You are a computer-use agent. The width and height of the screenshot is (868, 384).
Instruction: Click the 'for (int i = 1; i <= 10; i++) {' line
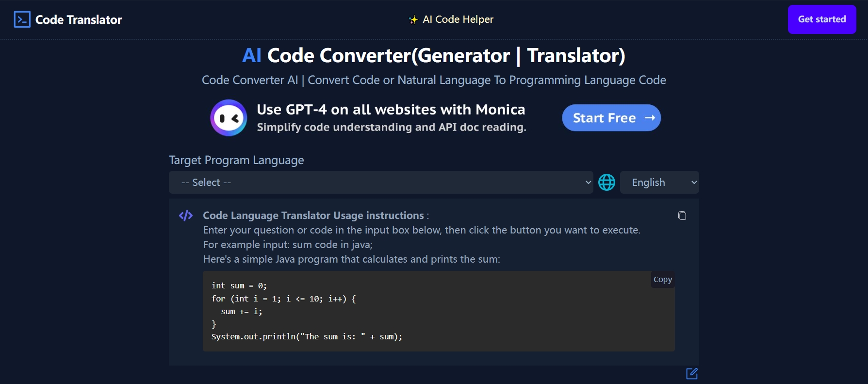(284, 299)
